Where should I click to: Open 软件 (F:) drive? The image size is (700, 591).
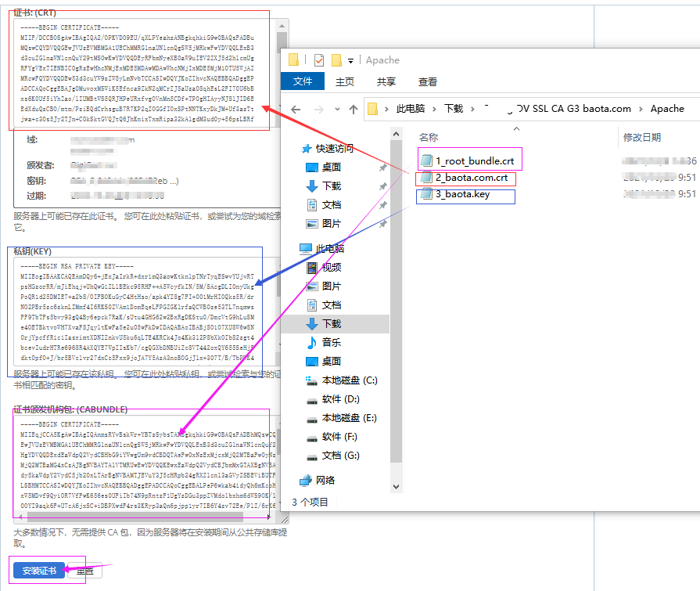(332, 437)
